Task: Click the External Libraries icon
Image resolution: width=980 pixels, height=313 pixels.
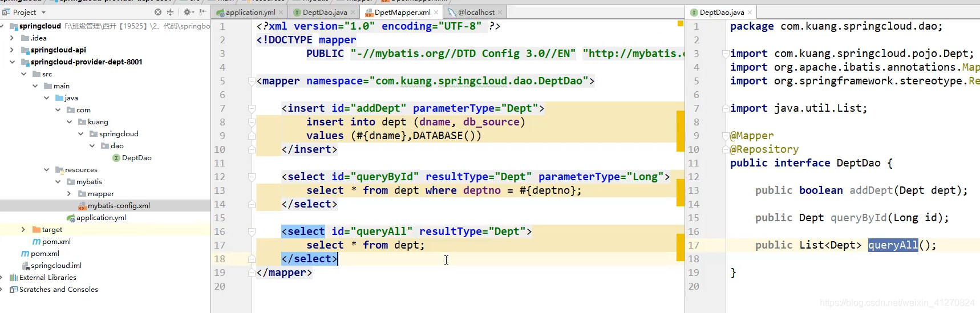Action: 14,278
